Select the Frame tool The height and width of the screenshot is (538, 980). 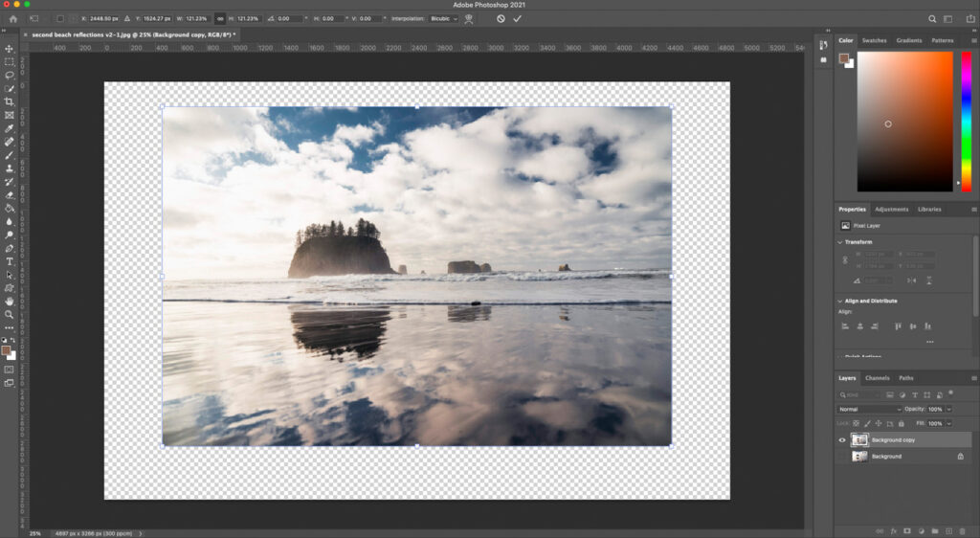click(10, 115)
